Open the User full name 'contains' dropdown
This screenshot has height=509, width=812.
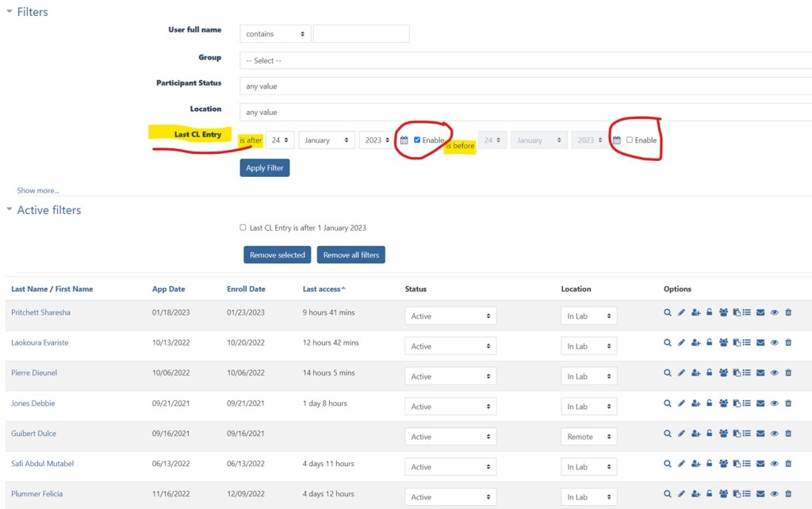(x=275, y=34)
